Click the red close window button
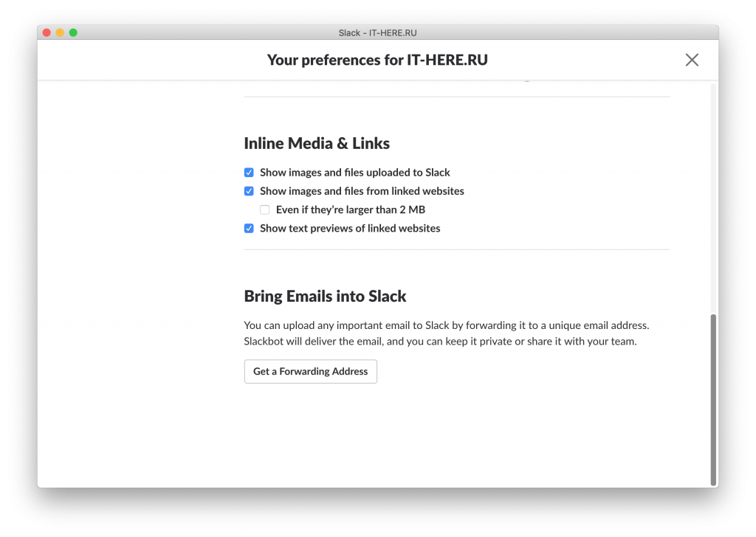 click(47, 32)
